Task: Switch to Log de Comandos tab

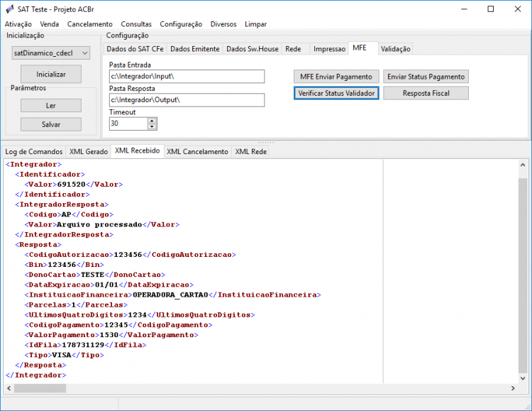Action: [x=34, y=151]
